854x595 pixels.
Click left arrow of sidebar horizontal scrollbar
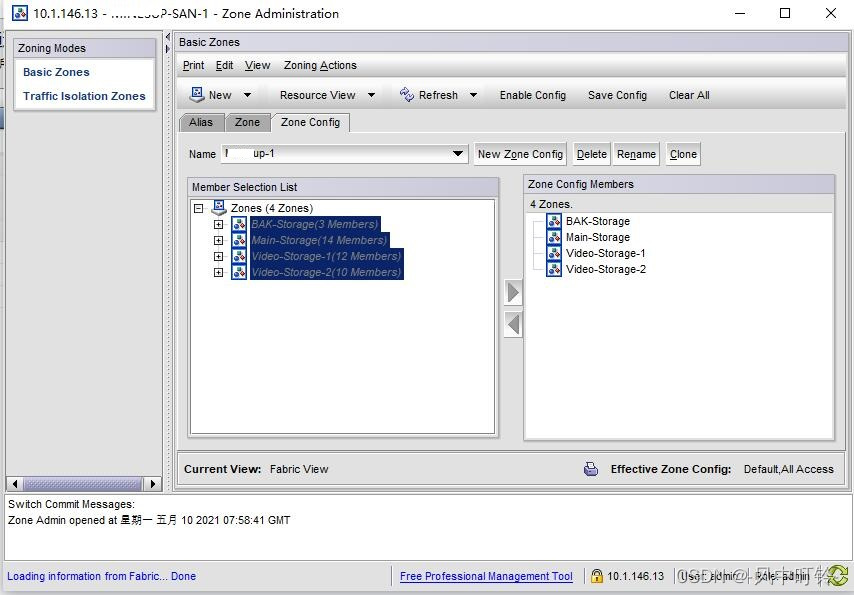pos(15,483)
